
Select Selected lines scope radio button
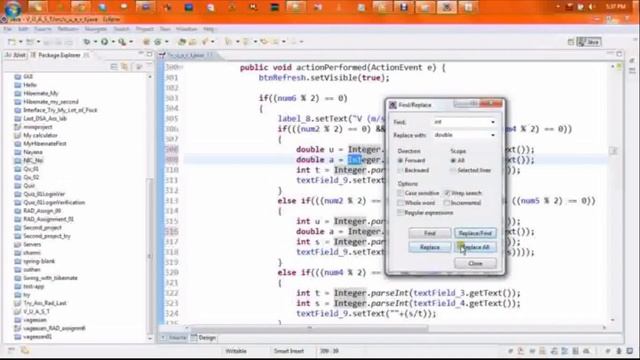point(453,170)
